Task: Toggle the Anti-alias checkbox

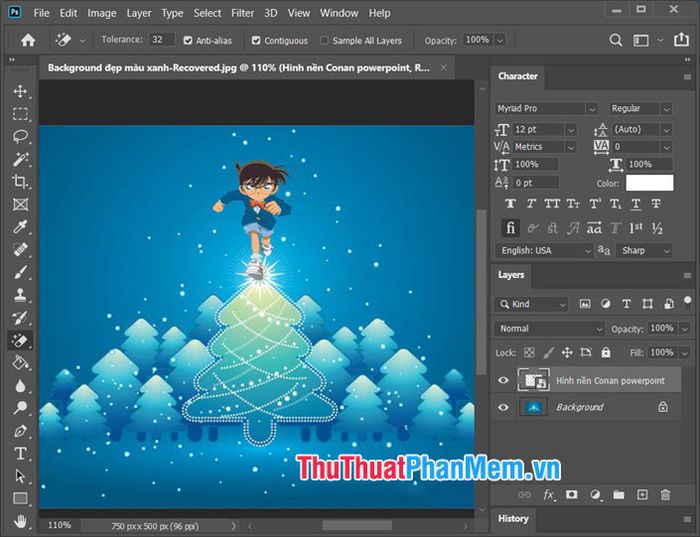Action: click(188, 41)
